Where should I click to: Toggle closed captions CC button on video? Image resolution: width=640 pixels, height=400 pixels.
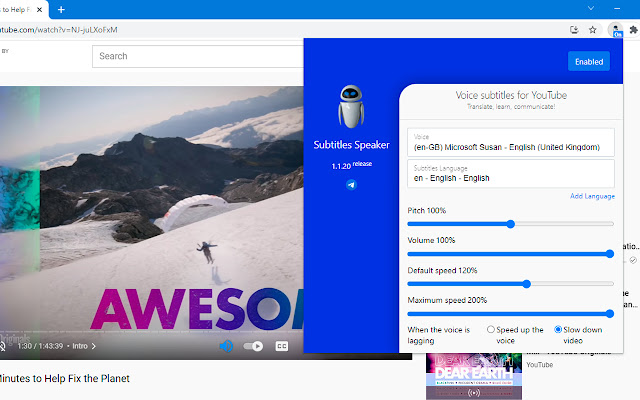[x=282, y=346]
